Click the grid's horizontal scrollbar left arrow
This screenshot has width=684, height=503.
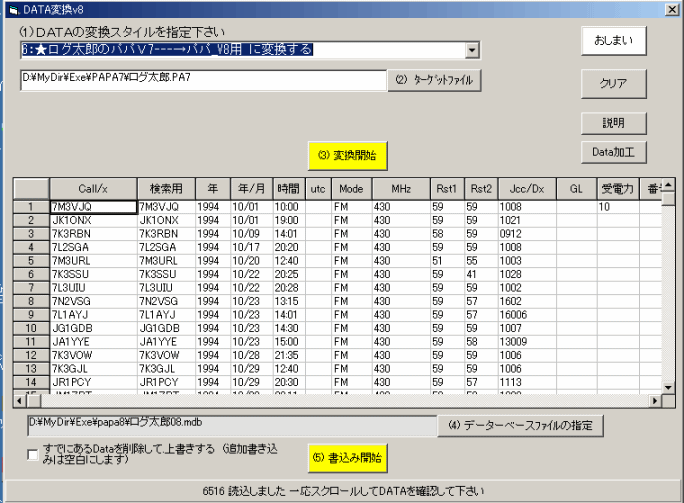pos(20,400)
